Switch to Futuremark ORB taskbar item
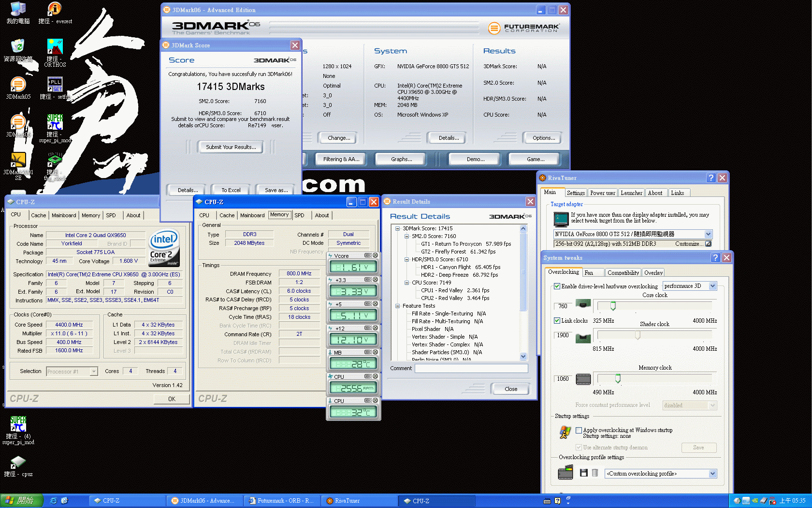Viewport: 812px width, 508px height. pos(282,501)
